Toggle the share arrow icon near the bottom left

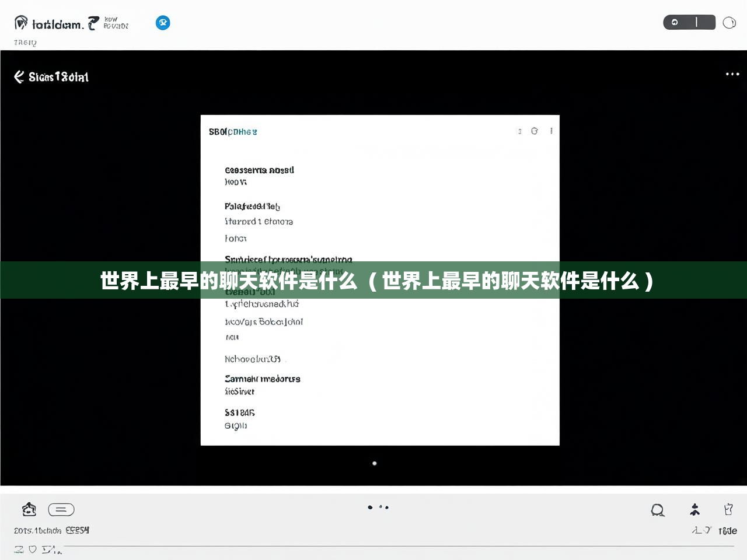coord(49,549)
